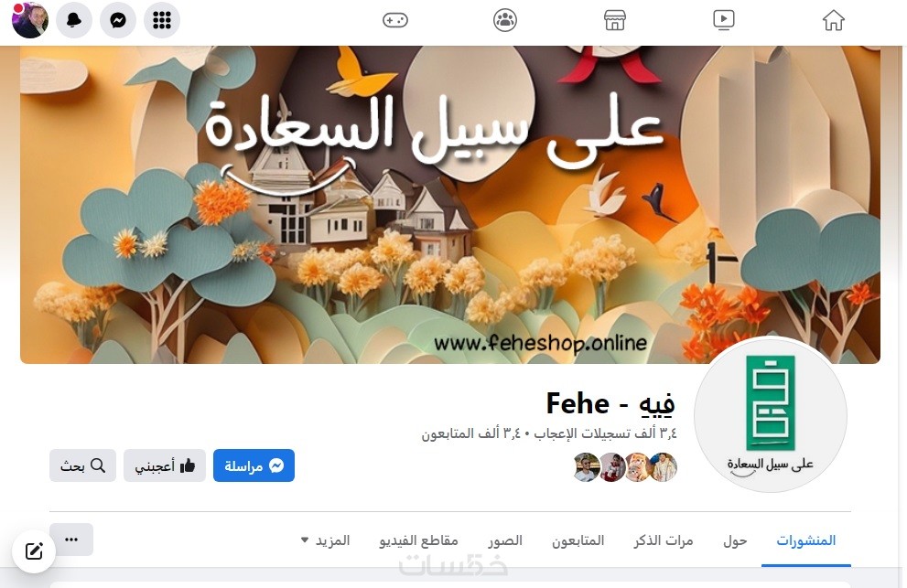Open the Marketplace store icon
907x588 pixels.
coord(614,20)
